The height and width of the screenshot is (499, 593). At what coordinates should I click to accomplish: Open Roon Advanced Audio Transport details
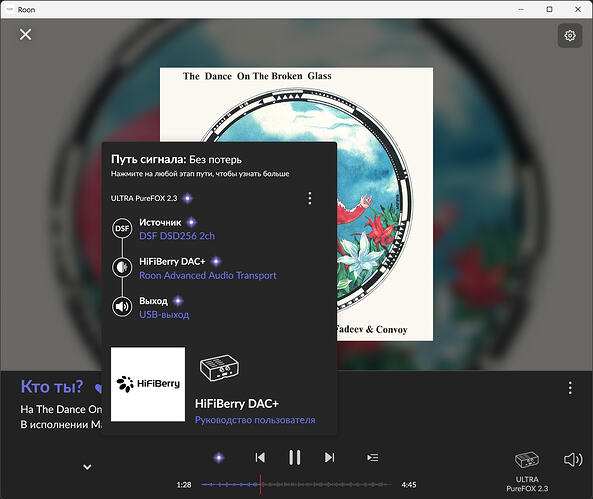[208, 275]
